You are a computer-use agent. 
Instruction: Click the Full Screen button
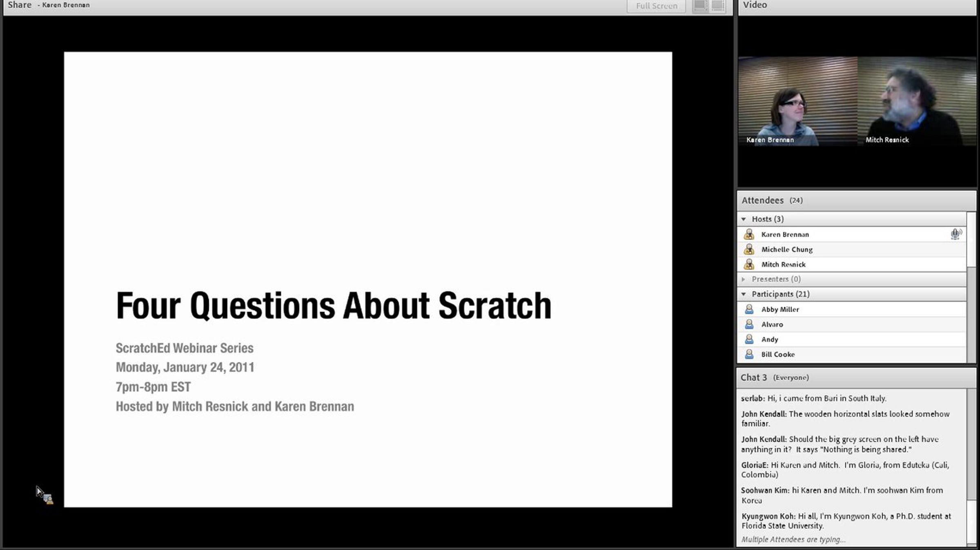(x=656, y=6)
